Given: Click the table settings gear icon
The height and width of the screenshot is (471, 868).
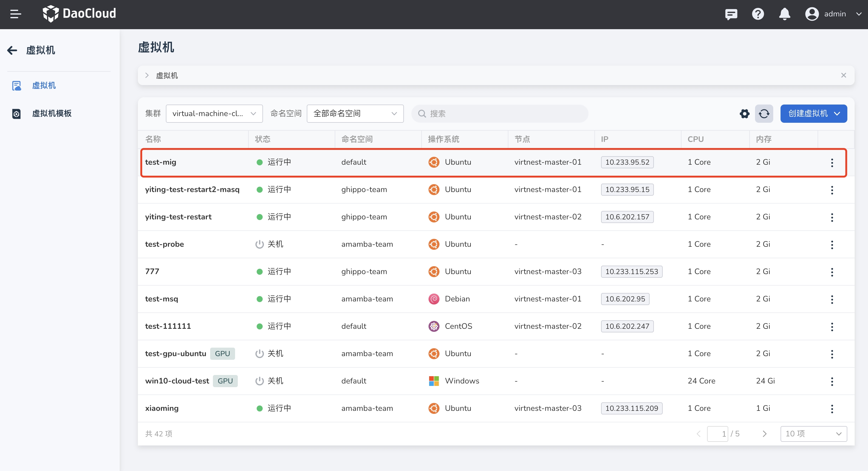Looking at the screenshot, I should 744,114.
